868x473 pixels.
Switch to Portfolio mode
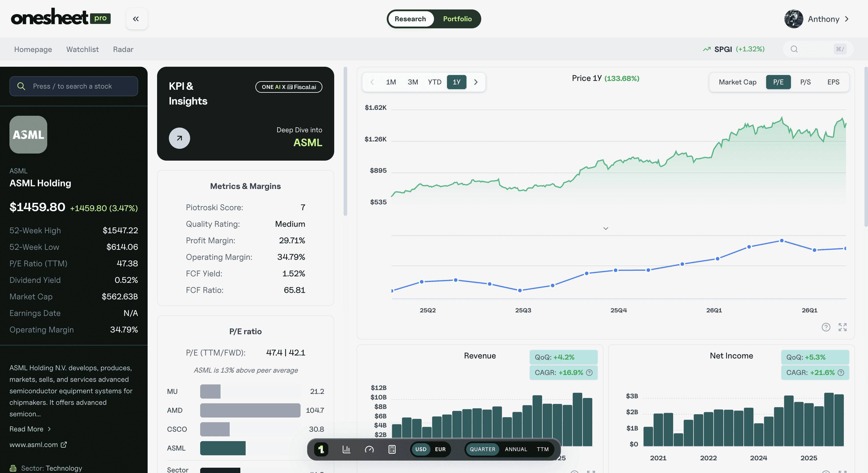click(457, 19)
